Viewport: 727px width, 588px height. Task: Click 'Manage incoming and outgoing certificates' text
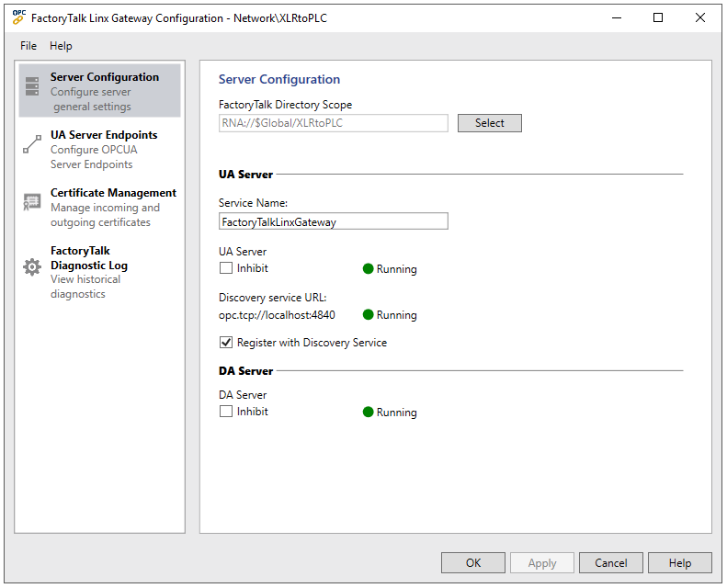click(105, 215)
